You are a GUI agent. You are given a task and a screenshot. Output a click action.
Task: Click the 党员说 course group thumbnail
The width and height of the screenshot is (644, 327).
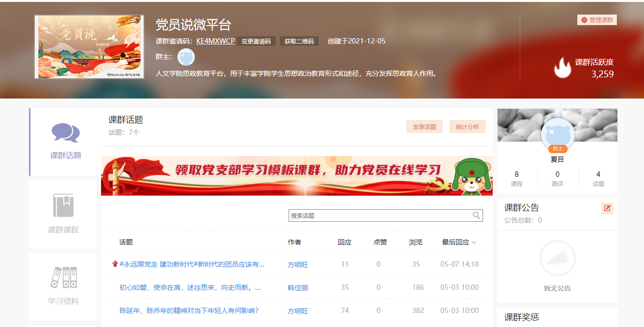coord(89,47)
